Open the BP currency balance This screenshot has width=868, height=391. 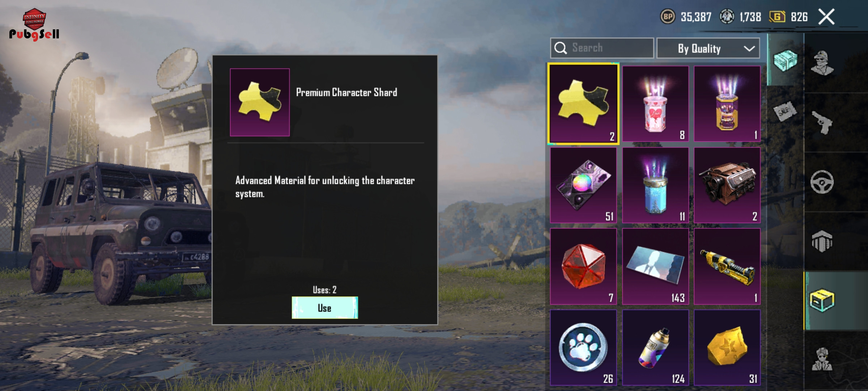click(x=686, y=17)
